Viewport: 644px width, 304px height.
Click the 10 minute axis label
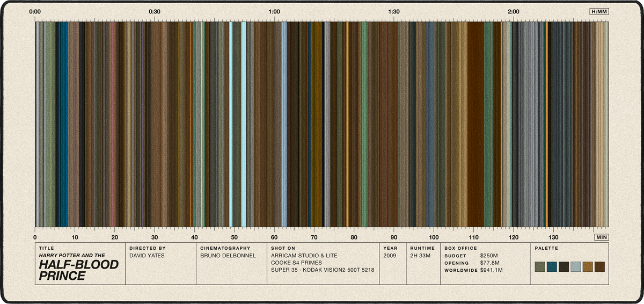(75, 237)
